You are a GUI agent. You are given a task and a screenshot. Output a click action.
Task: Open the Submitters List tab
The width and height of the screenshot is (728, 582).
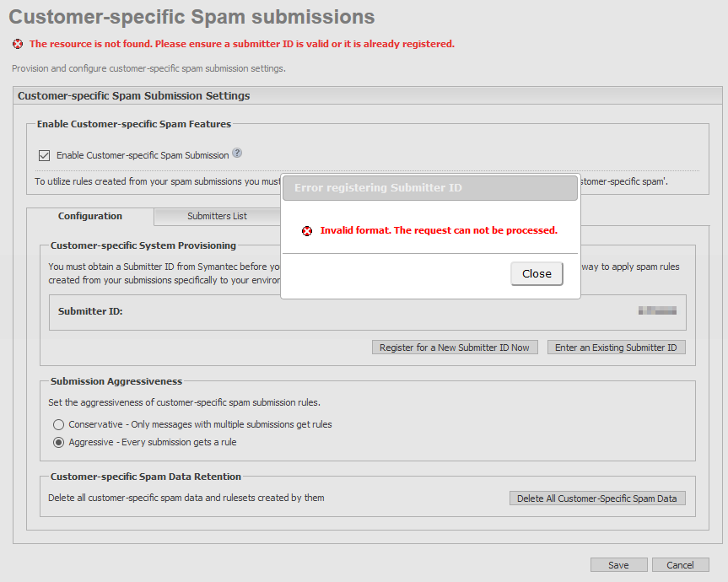tap(217, 217)
